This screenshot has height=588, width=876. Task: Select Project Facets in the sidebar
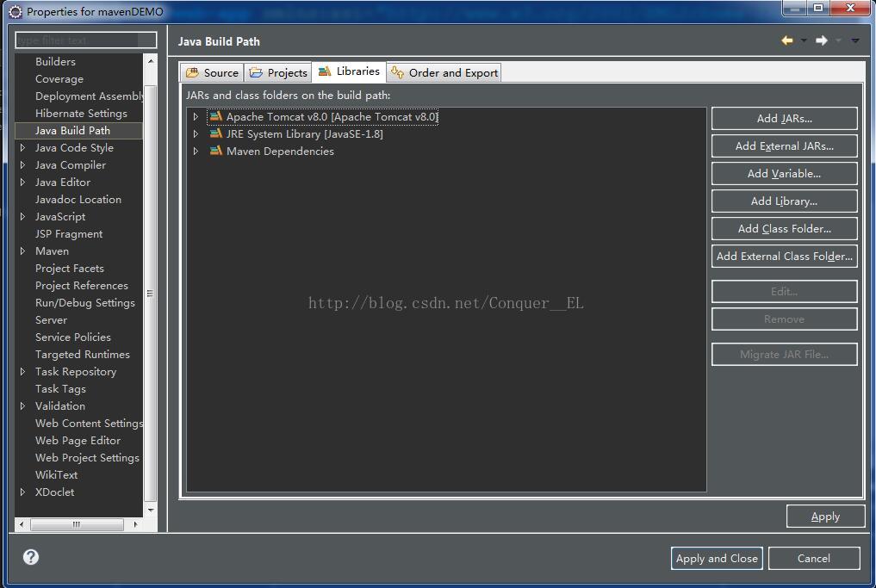coord(69,269)
